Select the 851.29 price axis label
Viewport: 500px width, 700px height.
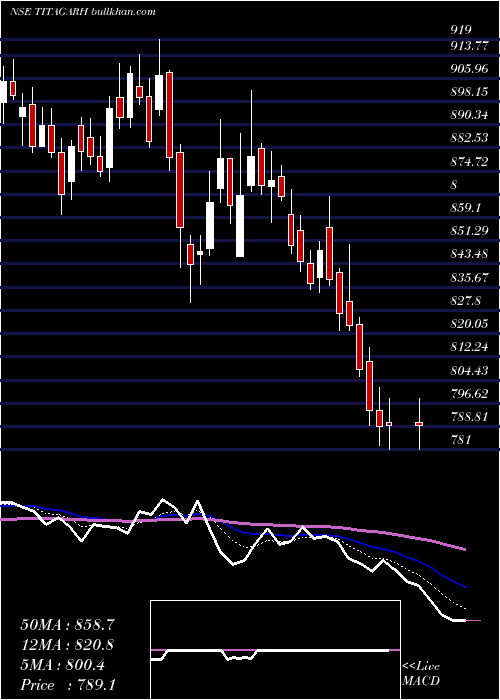(471, 231)
